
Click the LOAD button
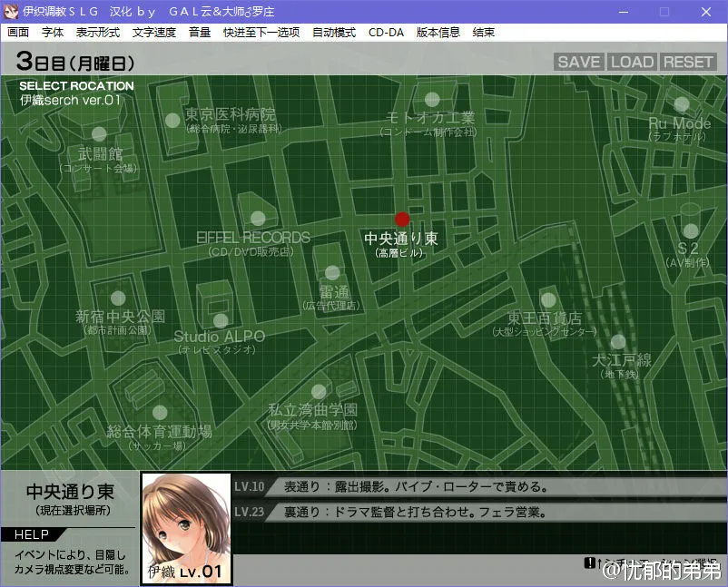coord(633,62)
